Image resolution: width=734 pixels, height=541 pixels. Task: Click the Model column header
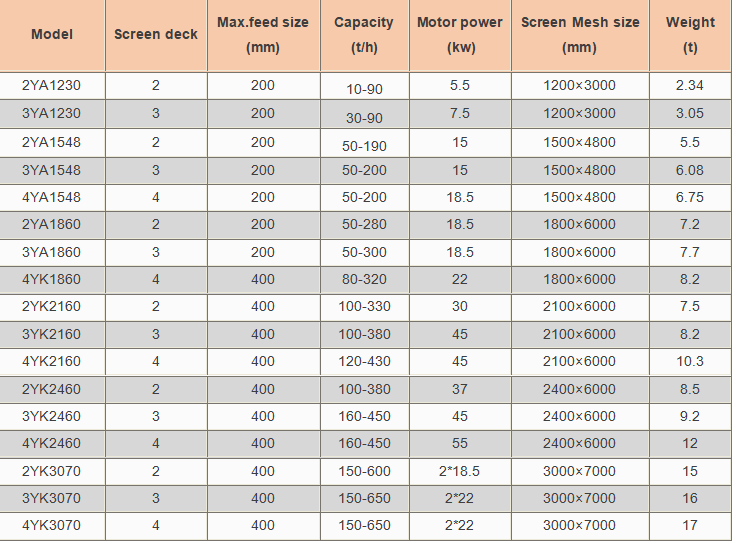tap(52, 35)
